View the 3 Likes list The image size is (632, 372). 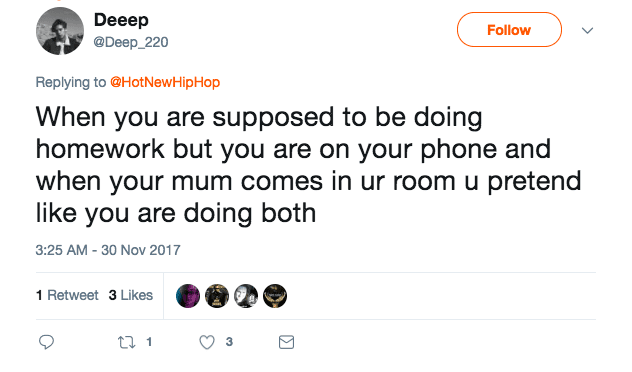pos(131,295)
